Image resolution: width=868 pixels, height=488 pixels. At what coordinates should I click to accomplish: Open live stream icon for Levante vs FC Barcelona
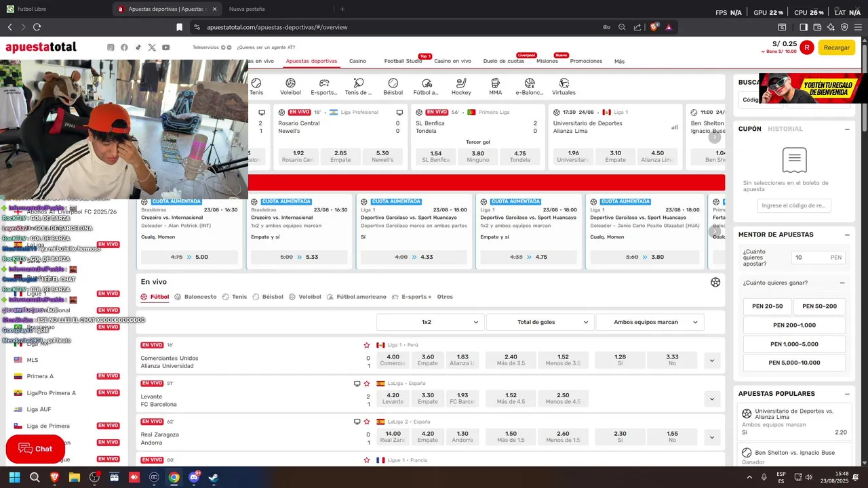point(357,384)
